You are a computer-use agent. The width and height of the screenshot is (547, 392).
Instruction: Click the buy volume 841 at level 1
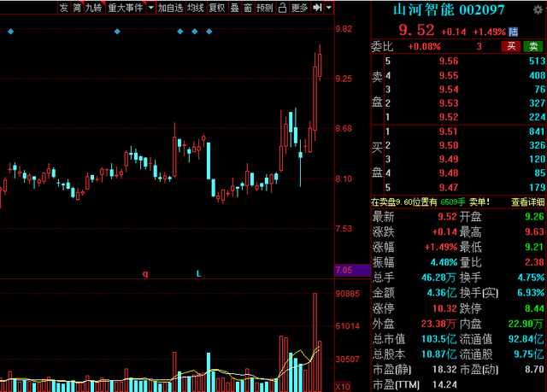(x=537, y=132)
